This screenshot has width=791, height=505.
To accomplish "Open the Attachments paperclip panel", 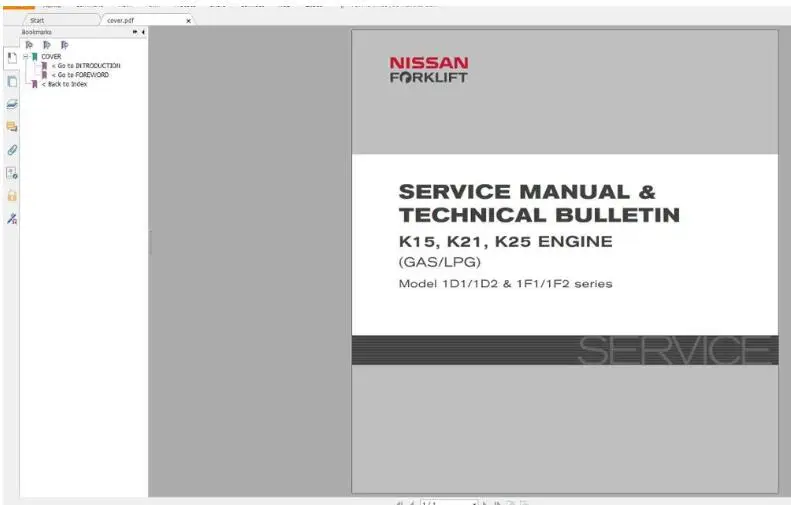I will (12, 150).
